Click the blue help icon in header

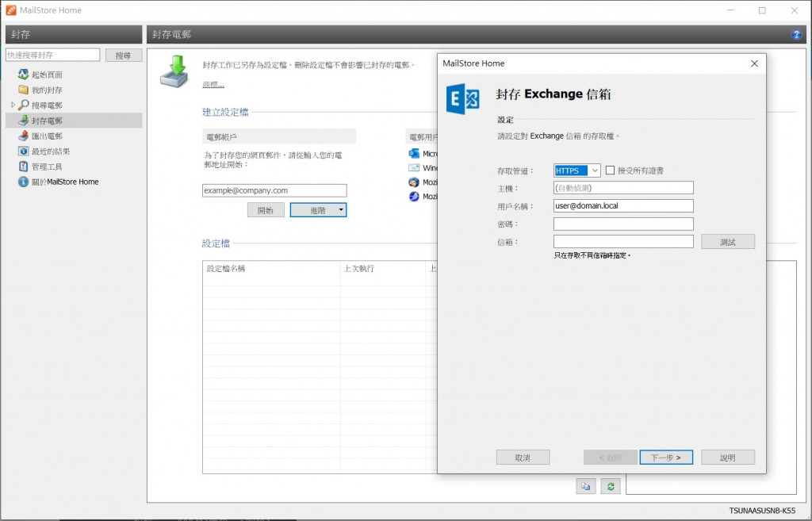coord(796,35)
